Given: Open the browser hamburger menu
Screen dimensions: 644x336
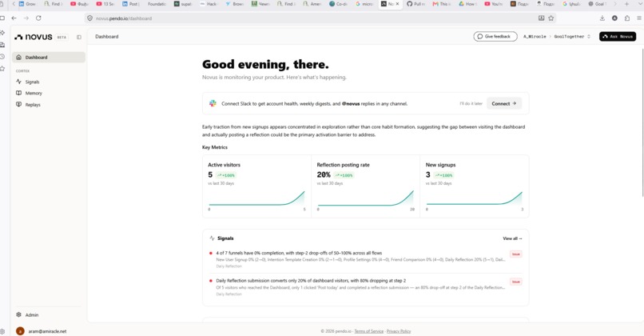Looking at the screenshot, I should 639,18.
